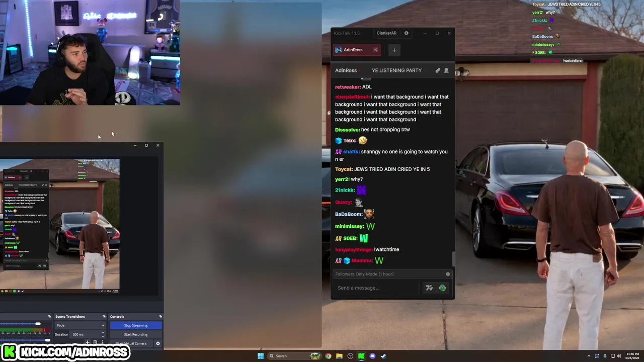Increase transition duration with up arrow
The image size is (644, 362).
(103, 332)
